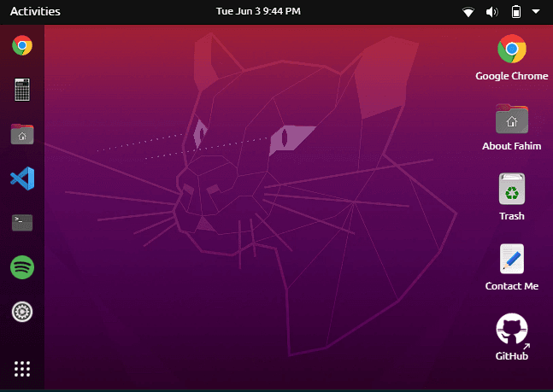
Task: Open the Trash desktop icon
Action: click(x=511, y=190)
